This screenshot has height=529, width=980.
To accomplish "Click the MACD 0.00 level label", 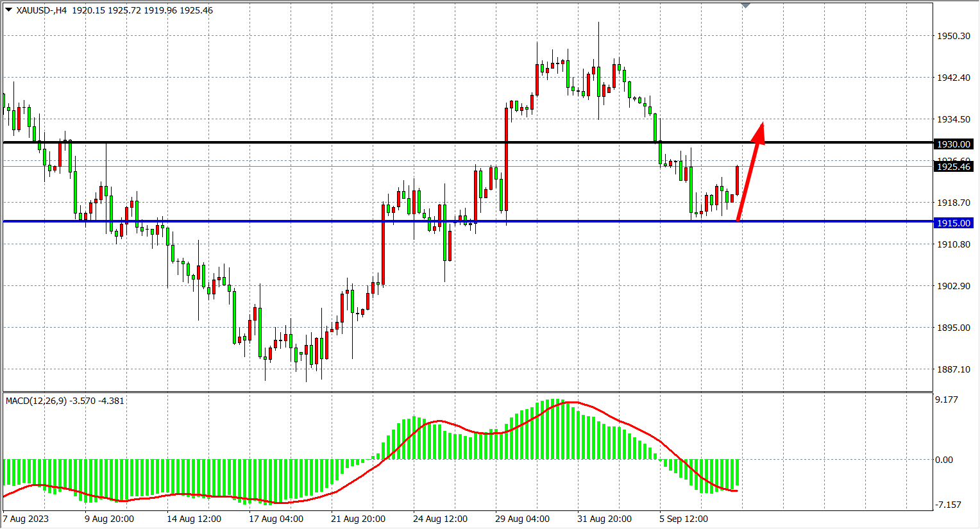I will coord(944,460).
